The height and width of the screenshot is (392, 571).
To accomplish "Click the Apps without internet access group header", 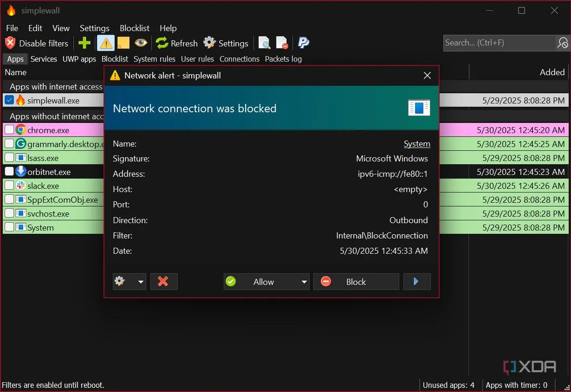I will pos(57,116).
